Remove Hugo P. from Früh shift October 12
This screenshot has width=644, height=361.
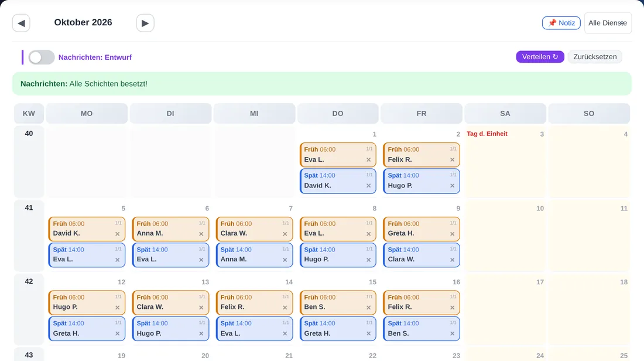(118, 307)
